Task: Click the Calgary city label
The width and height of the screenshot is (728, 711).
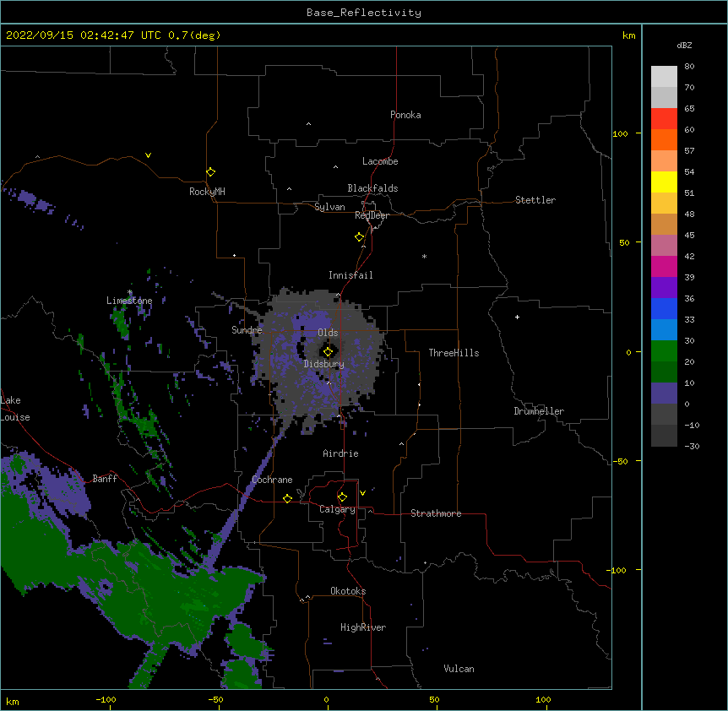Action: pyautogui.click(x=337, y=509)
